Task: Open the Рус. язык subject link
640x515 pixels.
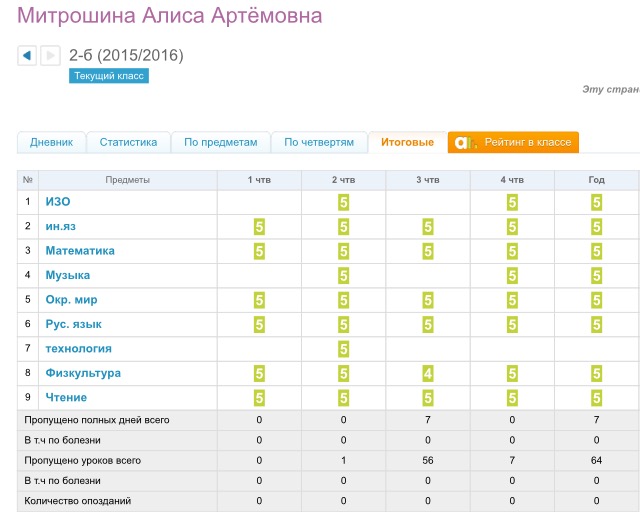Action: tap(73, 324)
